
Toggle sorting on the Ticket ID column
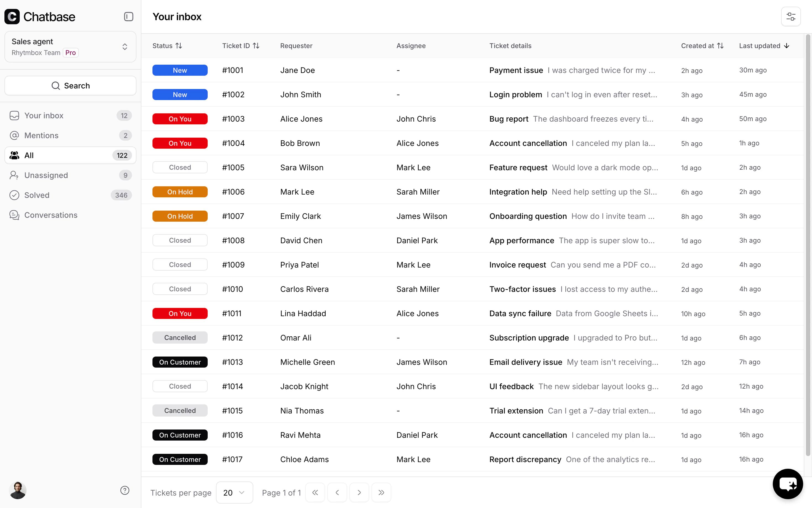tap(256, 45)
